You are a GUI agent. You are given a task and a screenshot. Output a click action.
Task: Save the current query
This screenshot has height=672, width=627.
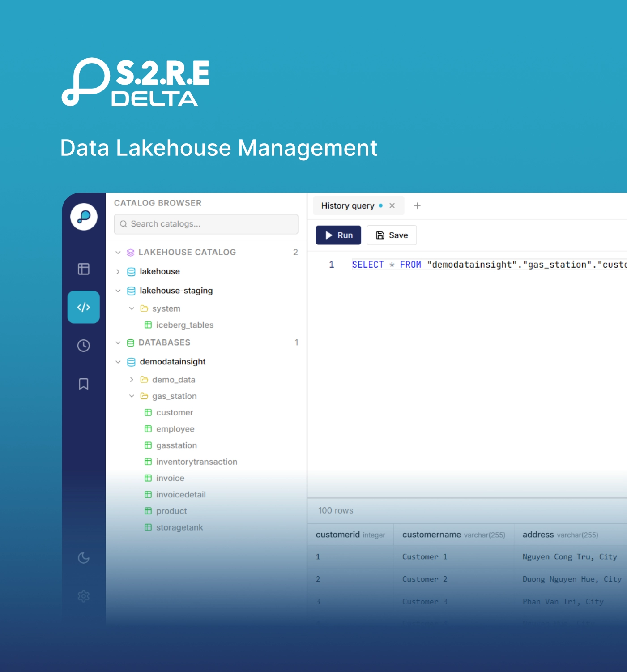(392, 235)
